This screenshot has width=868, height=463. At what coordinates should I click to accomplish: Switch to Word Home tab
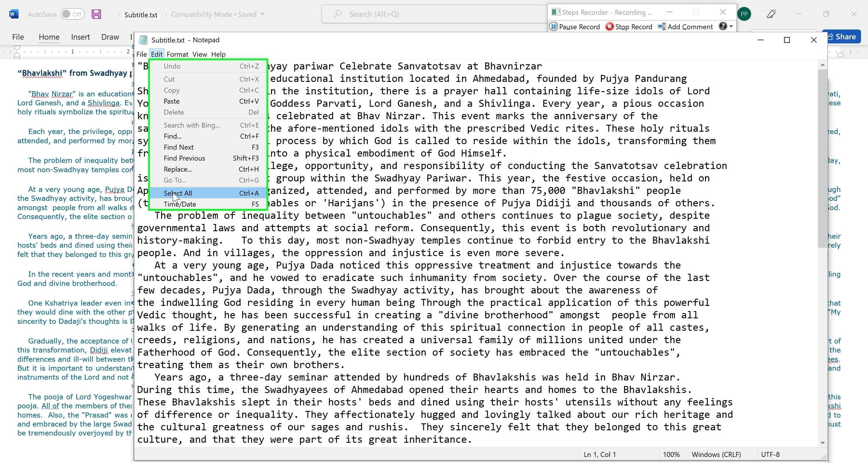pos(49,37)
